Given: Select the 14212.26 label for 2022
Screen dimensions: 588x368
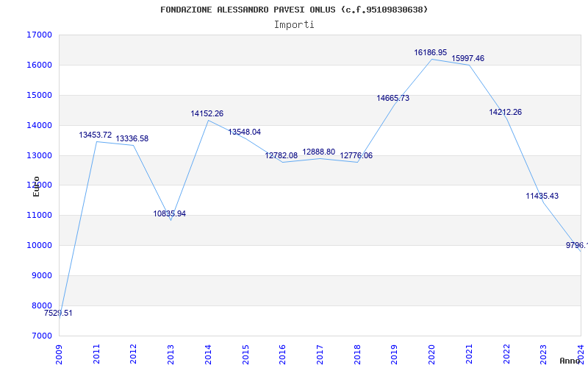Looking at the screenshot, I should [505, 113].
